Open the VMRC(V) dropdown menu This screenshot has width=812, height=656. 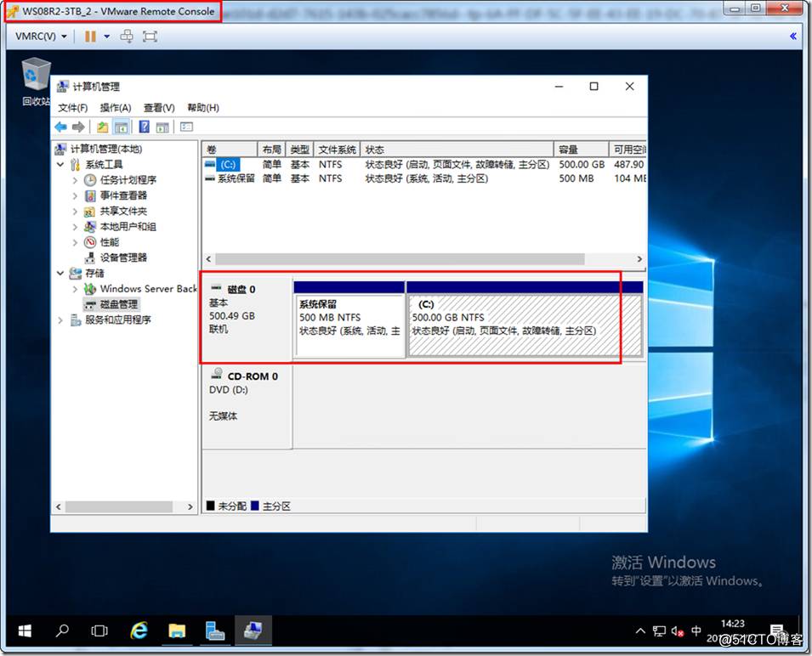coord(41,37)
